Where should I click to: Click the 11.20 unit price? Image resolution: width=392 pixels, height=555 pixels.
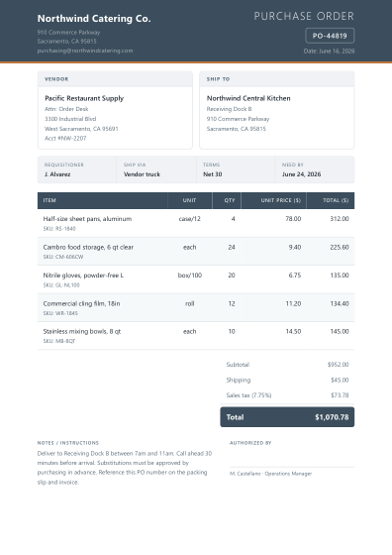293,303
